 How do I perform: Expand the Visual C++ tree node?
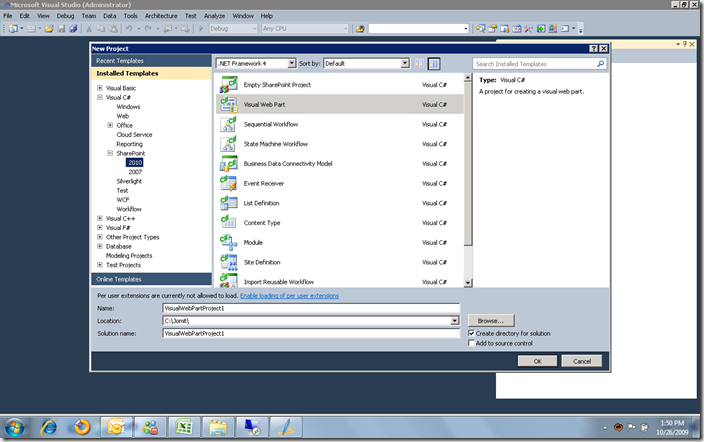click(x=100, y=218)
